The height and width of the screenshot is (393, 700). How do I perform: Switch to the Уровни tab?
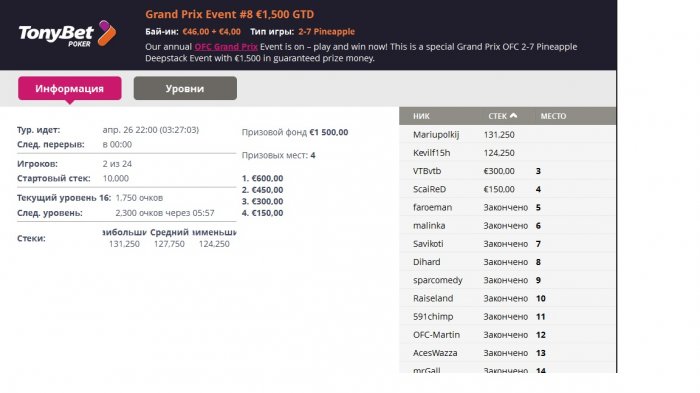(185, 88)
